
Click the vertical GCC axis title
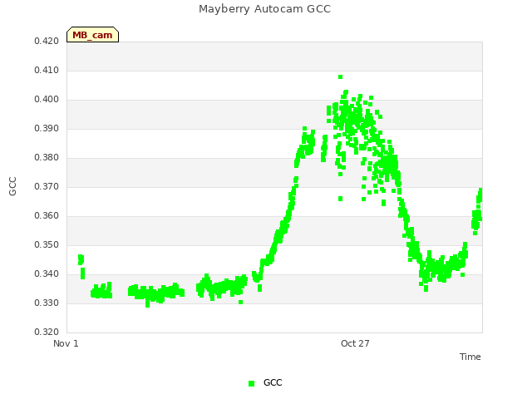[12, 186]
